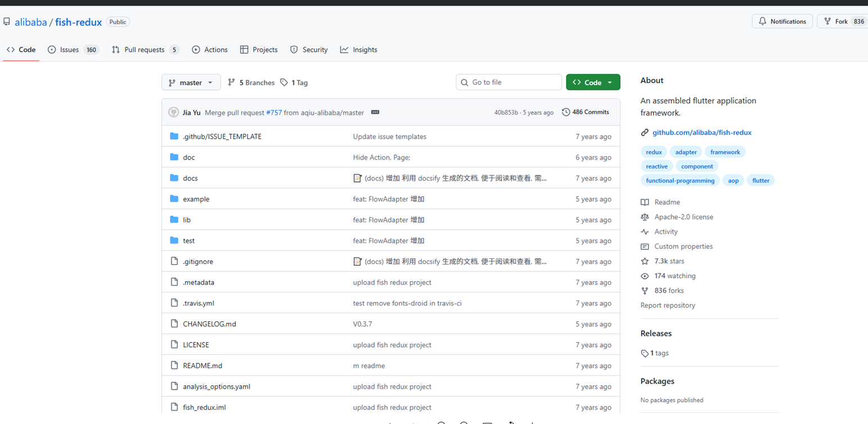Click the fork icon beside 836 forks
The height and width of the screenshot is (424, 868).
(645, 290)
